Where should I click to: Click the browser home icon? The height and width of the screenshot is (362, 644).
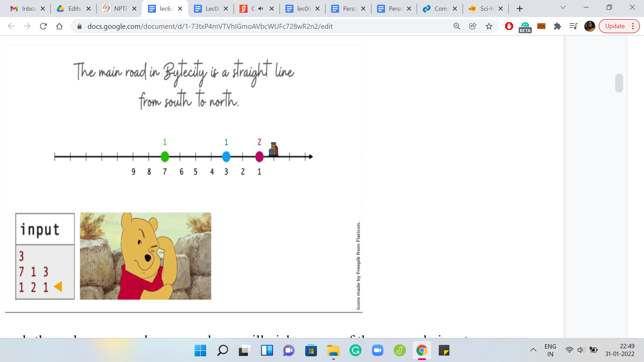click(x=59, y=26)
